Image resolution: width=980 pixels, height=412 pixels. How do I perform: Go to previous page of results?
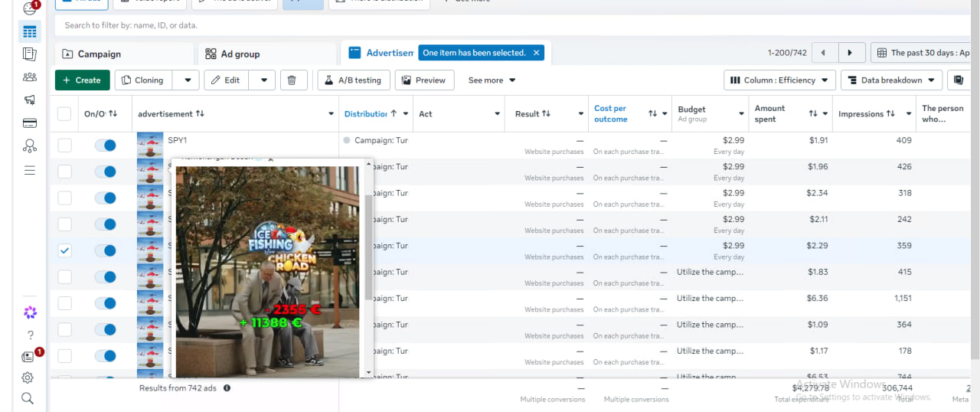point(824,53)
